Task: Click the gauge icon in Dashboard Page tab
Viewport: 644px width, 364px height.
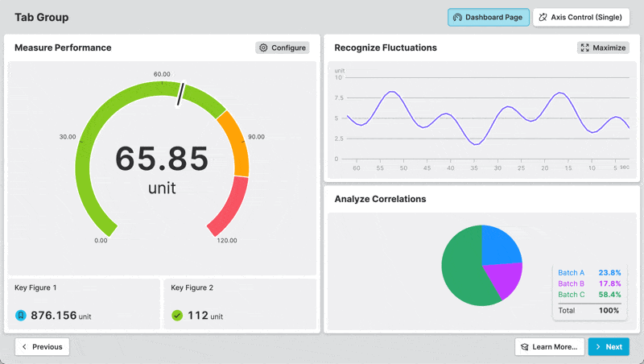Action: click(x=457, y=18)
